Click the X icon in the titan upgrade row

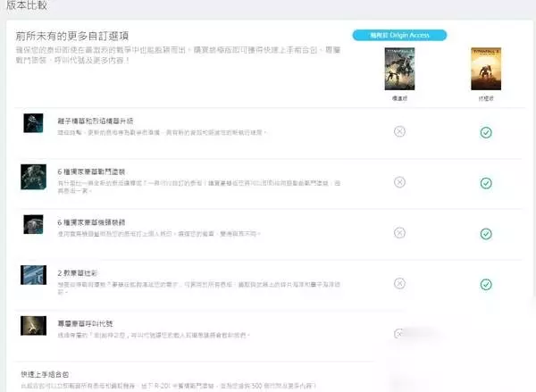pos(399,131)
